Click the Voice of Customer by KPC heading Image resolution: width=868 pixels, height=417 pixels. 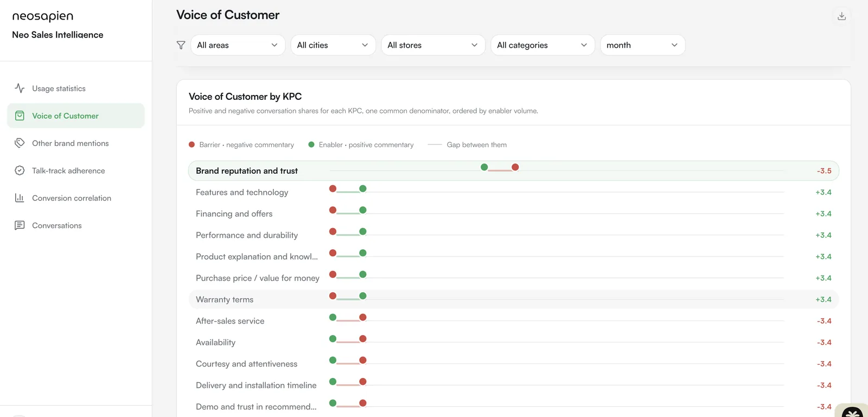(245, 97)
